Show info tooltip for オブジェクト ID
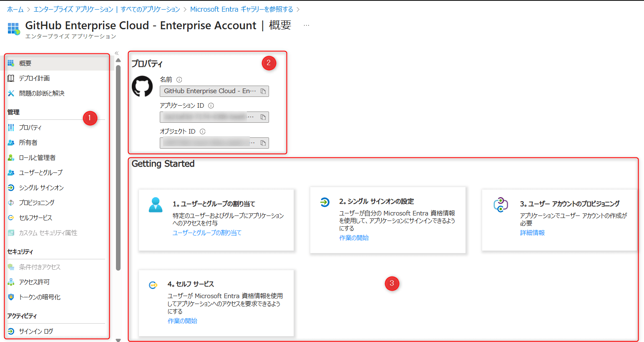 click(203, 132)
